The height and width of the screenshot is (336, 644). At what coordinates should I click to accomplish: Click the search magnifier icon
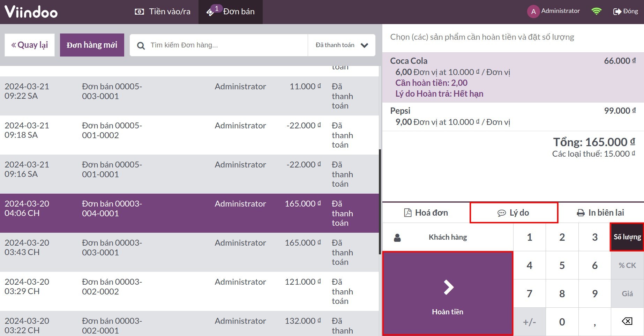[141, 45]
